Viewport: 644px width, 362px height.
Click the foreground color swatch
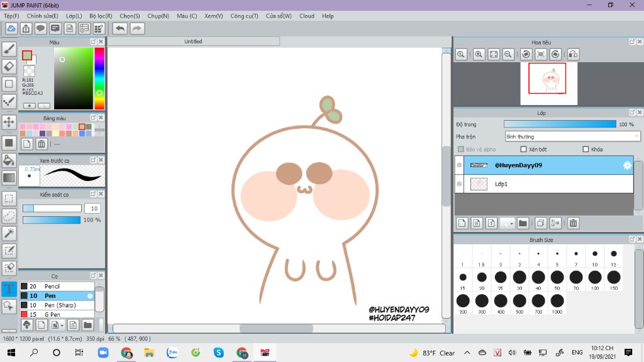[27, 55]
